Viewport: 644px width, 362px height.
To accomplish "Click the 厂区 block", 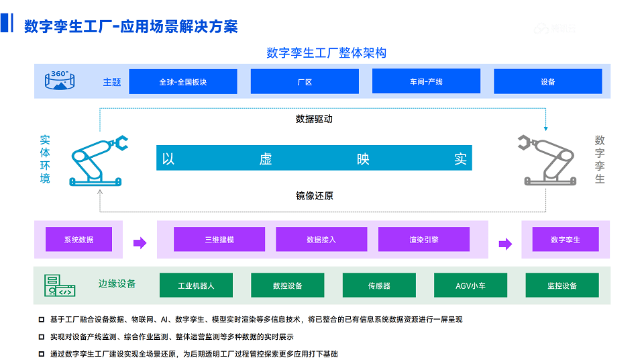I will click(x=305, y=81).
